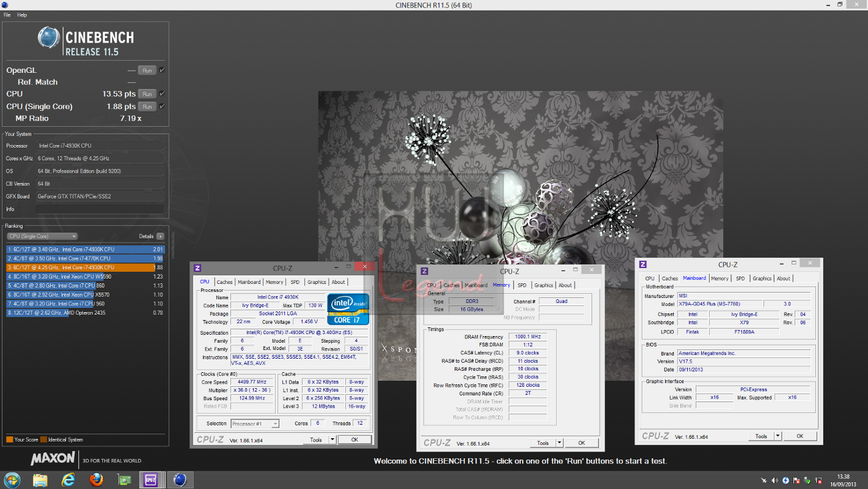
Task: Open the green circuit board taskbar app
Action: click(x=124, y=480)
